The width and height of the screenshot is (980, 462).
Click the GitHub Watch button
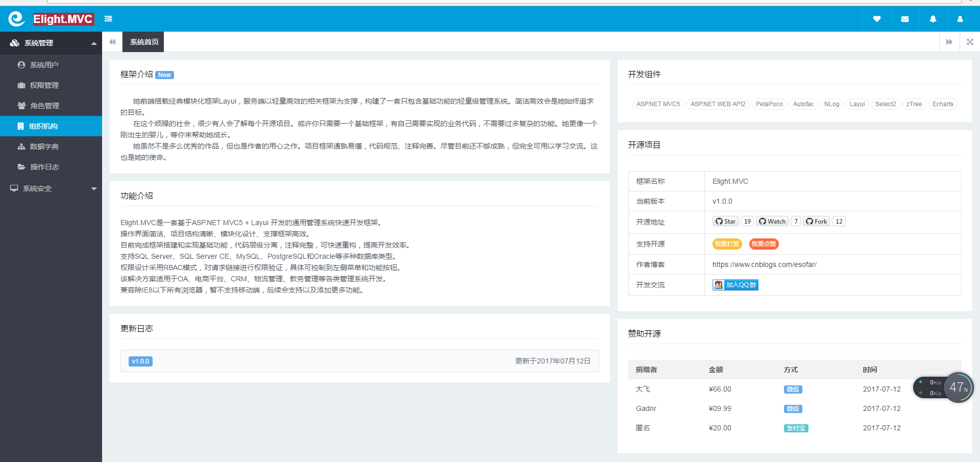coord(772,221)
